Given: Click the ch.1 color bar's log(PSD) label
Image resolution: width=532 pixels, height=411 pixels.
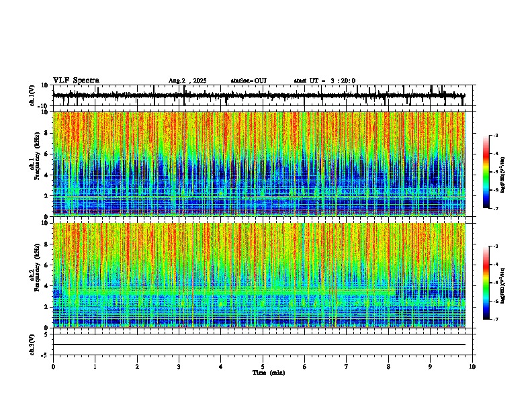Looking at the screenshot, I should [x=502, y=175].
